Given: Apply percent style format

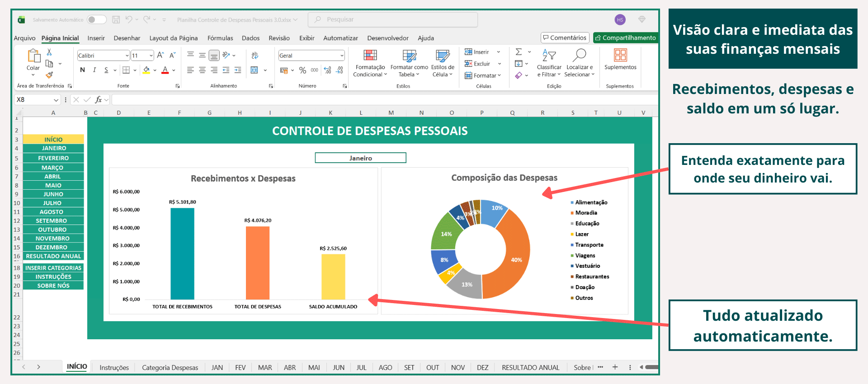Looking at the screenshot, I should (x=302, y=70).
